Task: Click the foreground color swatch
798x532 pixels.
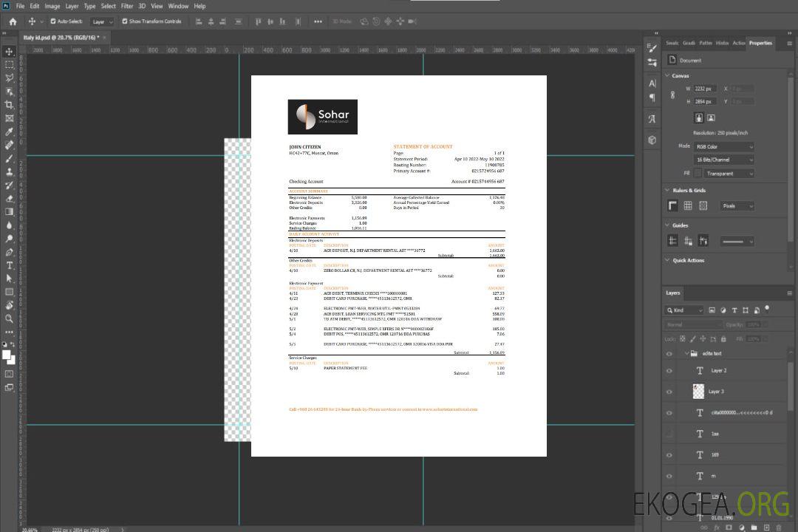Action: (7, 355)
